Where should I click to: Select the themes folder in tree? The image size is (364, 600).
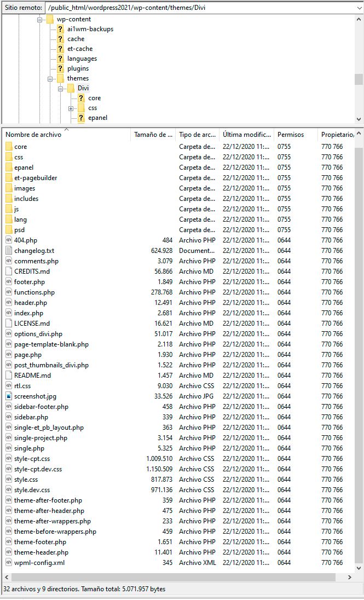point(78,78)
